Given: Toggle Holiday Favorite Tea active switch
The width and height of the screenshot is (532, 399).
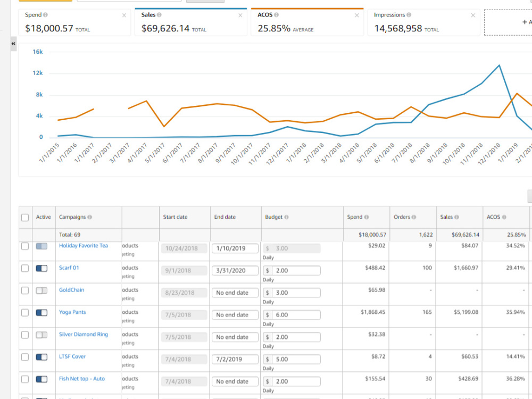Looking at the screenshot, I should tap(41, 246).
